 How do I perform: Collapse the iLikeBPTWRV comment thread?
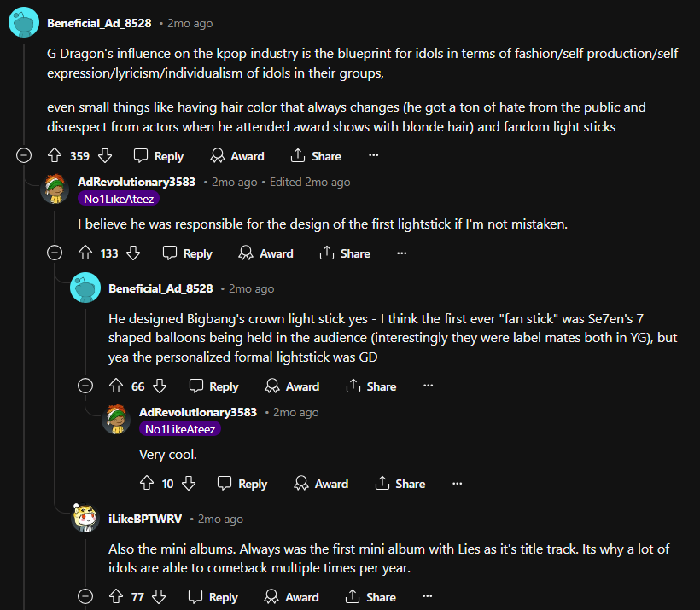(x=85, y=597)
